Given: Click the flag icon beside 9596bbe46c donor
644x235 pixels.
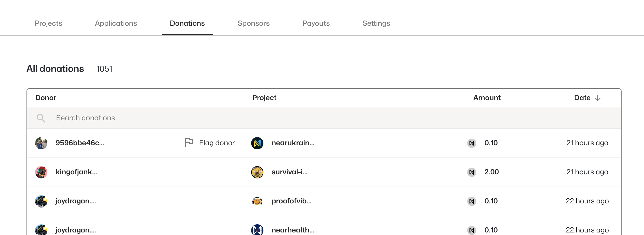Looking at the screenshot, I should coord(189,142).
